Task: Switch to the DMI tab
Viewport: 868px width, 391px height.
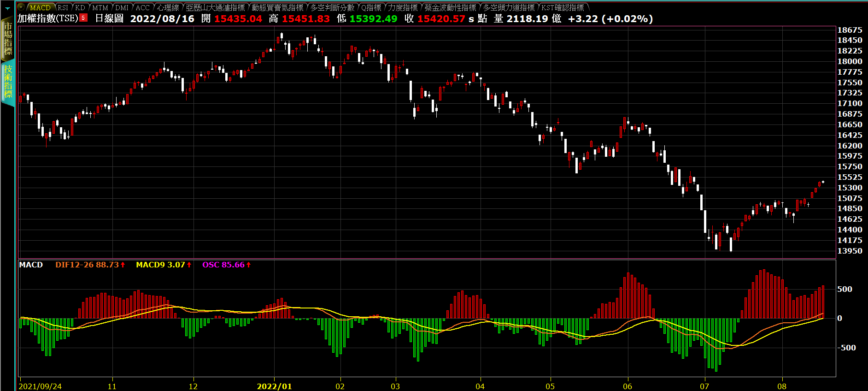Action: pyautogui.click(x=122, y=8)
